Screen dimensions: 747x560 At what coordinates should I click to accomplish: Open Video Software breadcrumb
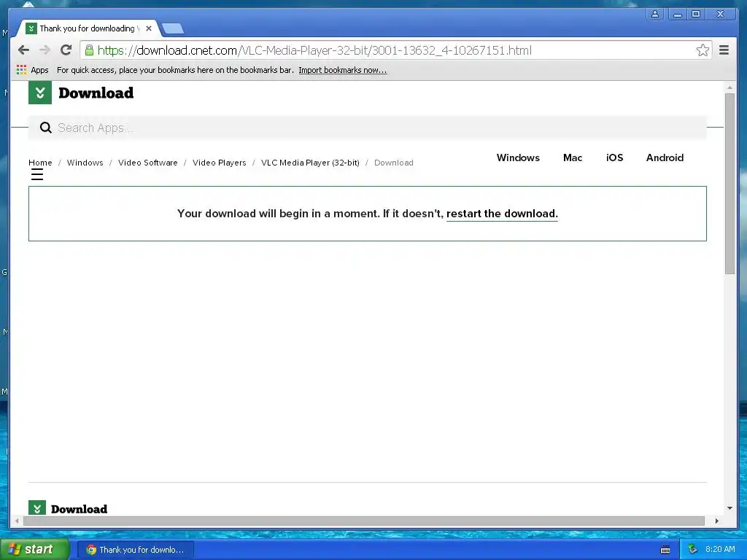tap(147, 163)
